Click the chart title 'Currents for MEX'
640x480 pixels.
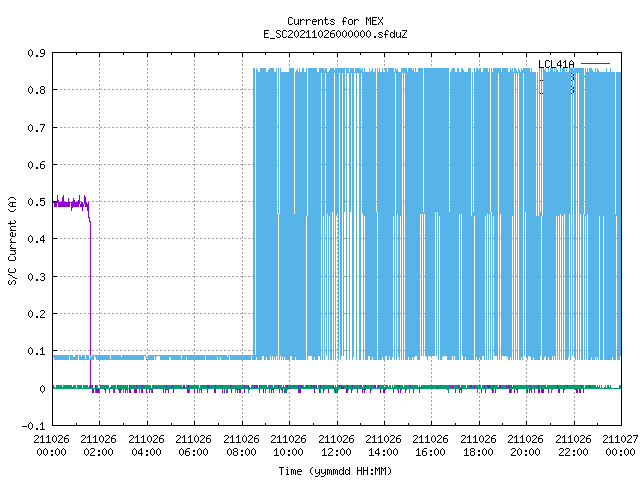point(335,21)
